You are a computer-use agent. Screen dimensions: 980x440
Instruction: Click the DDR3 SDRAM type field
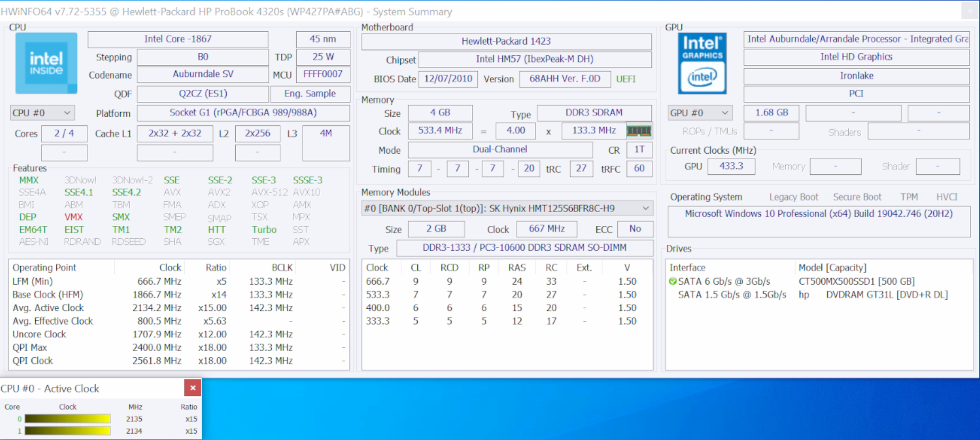(594, 113)
